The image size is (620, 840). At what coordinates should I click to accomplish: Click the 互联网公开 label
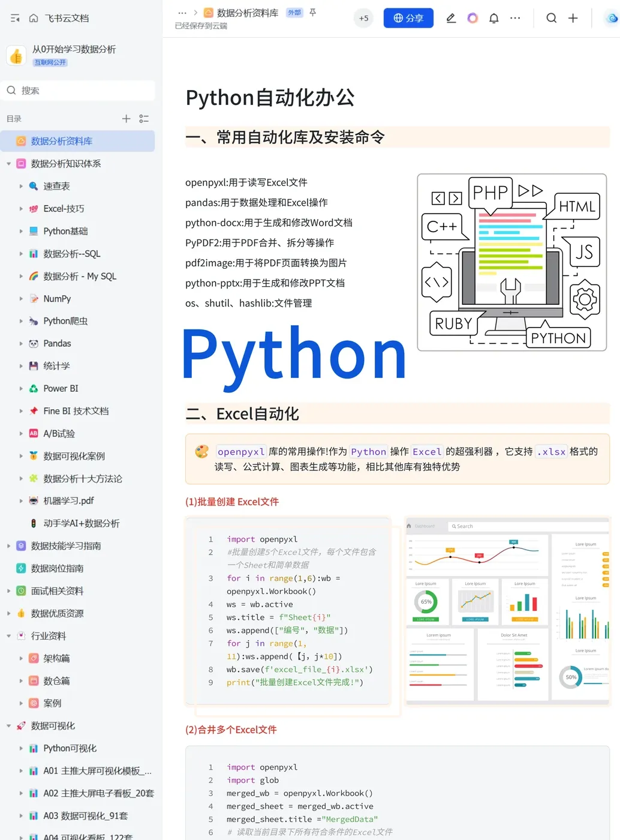coord(50,62)
